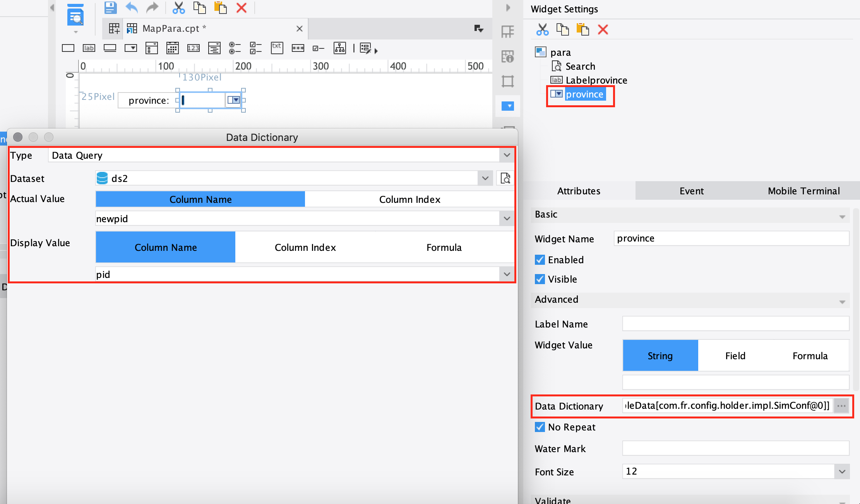The width and height of the screenshot is (860, 504).
Task: Collapse the Advanced section
Action: pos(842,301)
